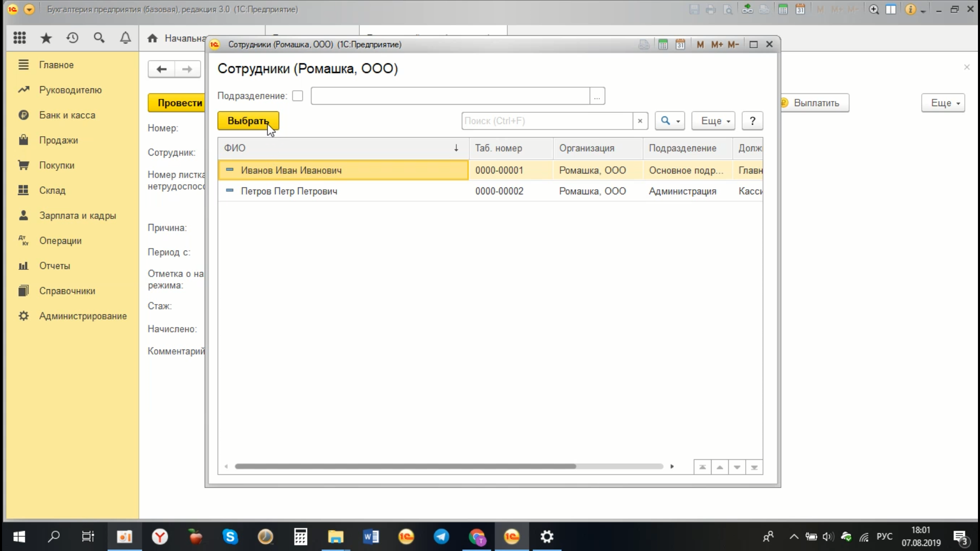Open notifications bell icon
The image size is (980, 551).
(x=125, y=38)
